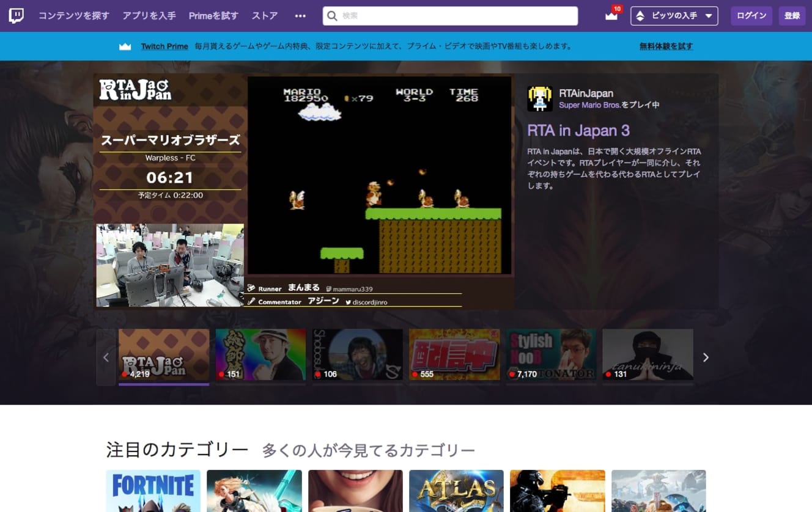Viewport: 812px width, 512px height.
Task: Expand the three-dots more menu
Action: [x=300, y=16]
